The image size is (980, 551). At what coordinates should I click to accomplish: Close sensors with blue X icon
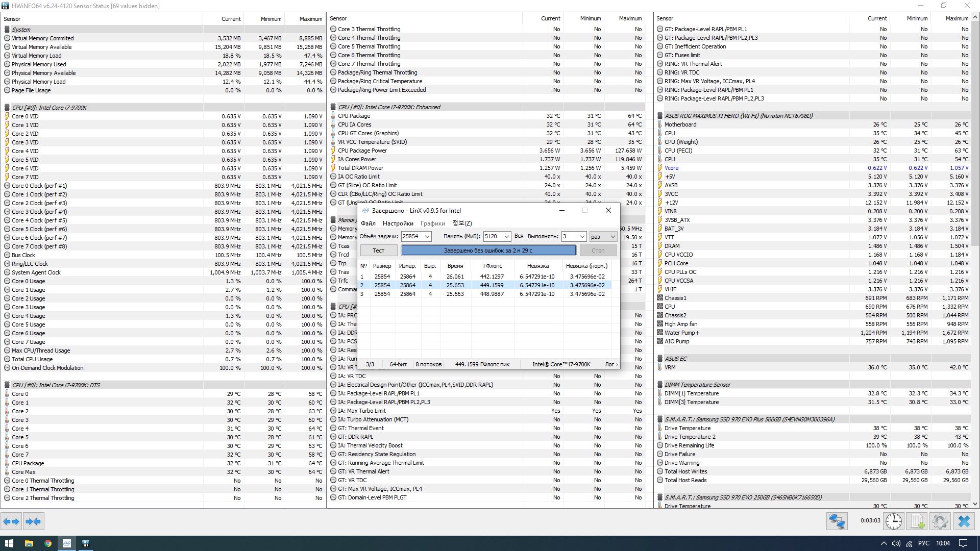click(964, 521)
